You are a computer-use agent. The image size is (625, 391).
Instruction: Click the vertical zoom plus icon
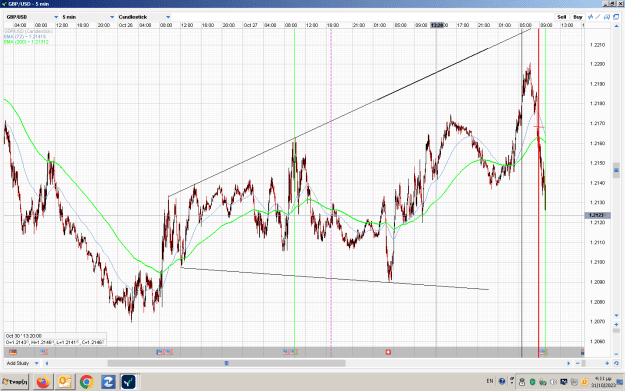616,324
